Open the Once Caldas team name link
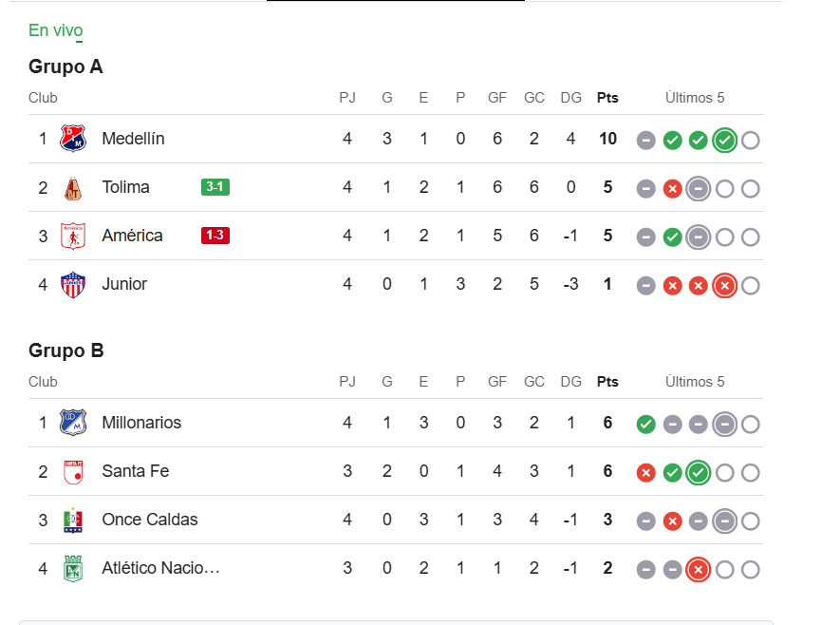The height and width of the screenshot is (625, 840). click(150, 520)
